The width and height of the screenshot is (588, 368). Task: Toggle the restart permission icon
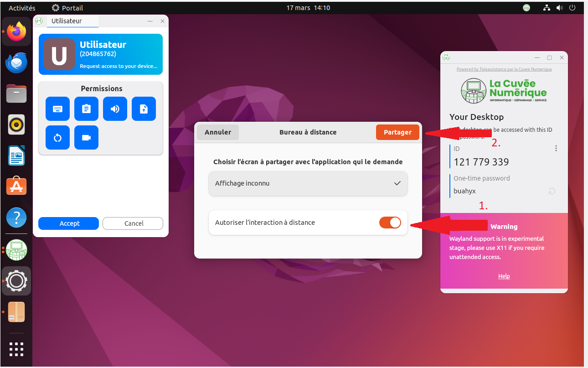58,137
